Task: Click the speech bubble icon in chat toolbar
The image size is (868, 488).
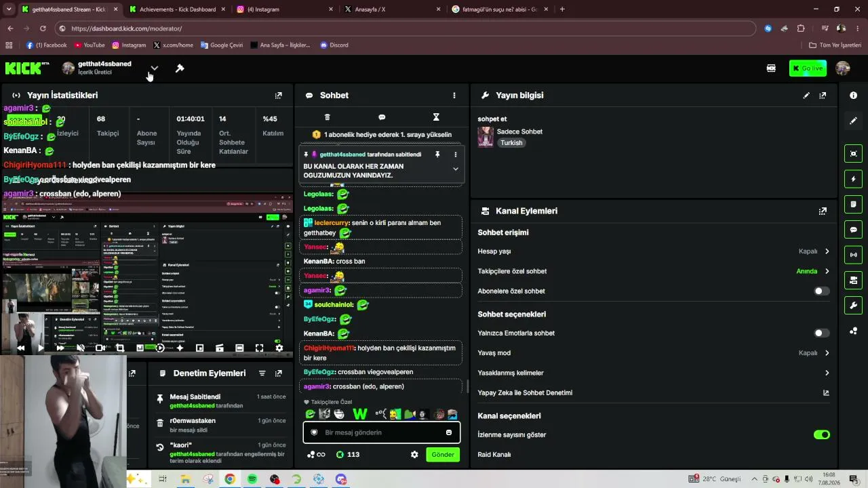Action: coord(382,117)
